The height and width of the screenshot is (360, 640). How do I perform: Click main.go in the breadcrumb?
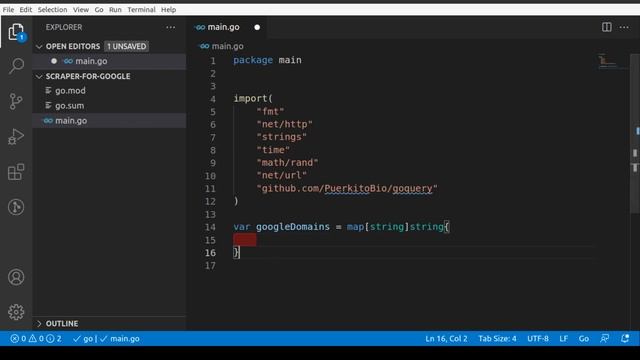(x=227, y=46)
